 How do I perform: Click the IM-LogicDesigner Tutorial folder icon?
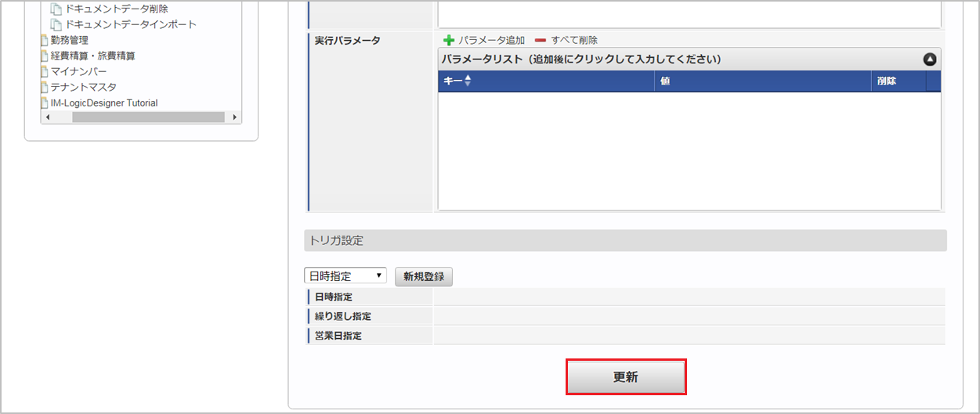tap(45, 103)
